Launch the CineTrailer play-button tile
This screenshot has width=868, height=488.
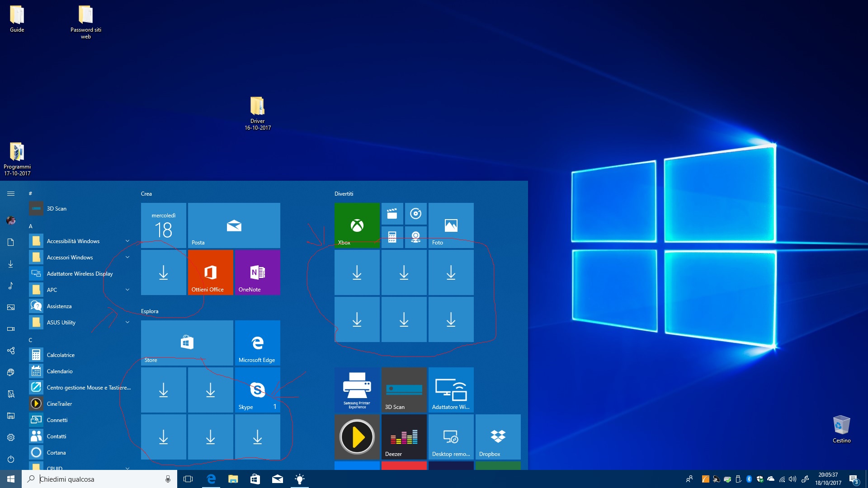[357, 437]
